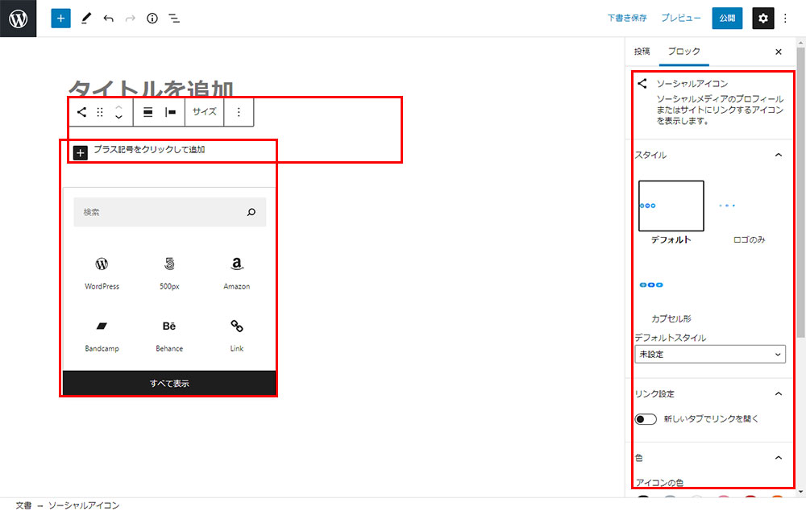Collapse the スタイル panel section

click(x=778, y=155)
